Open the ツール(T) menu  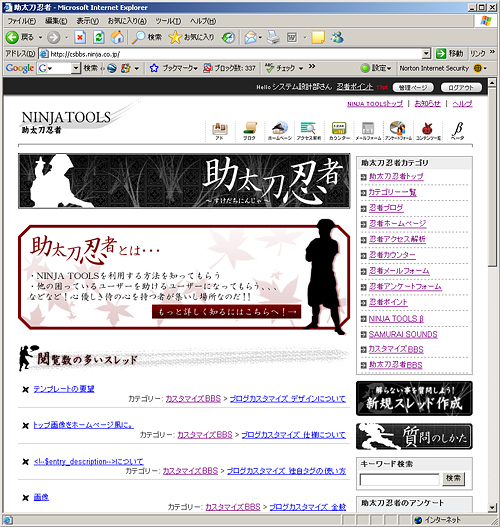tap(168, 21)
